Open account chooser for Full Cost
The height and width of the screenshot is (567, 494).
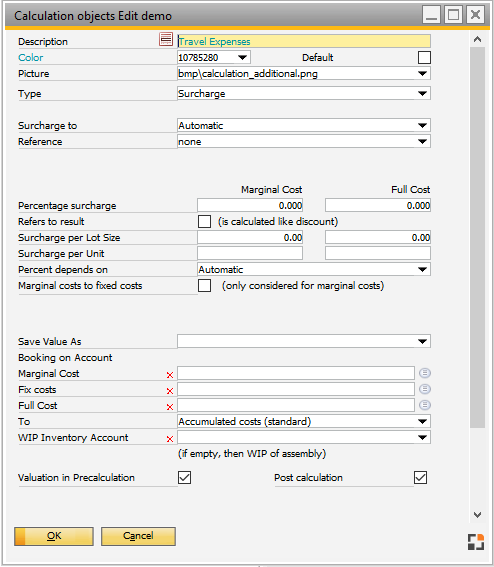tap(425, 405)
